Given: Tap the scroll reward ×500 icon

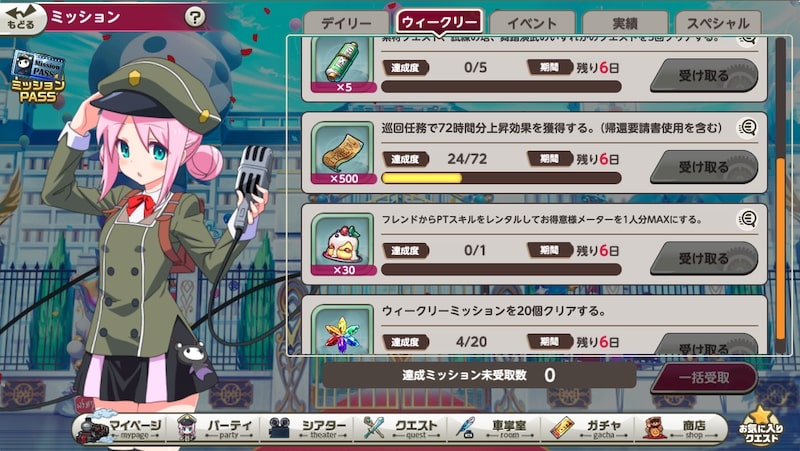Looking at the screenshot, I should [x=343, y=153].
